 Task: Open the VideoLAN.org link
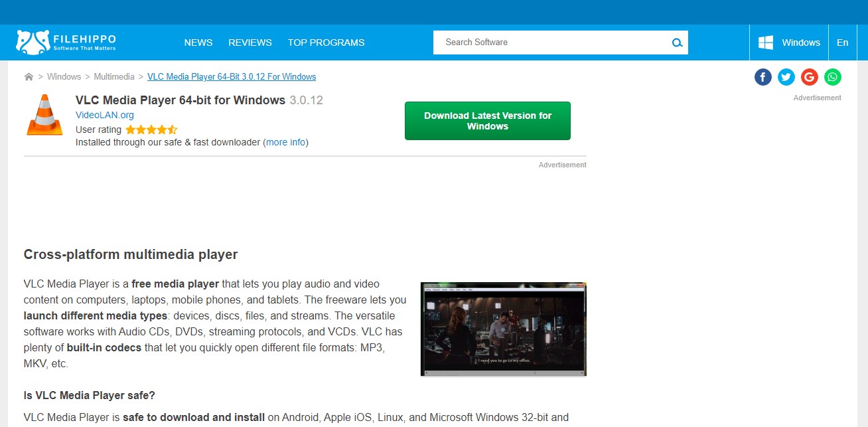(105, 115)
